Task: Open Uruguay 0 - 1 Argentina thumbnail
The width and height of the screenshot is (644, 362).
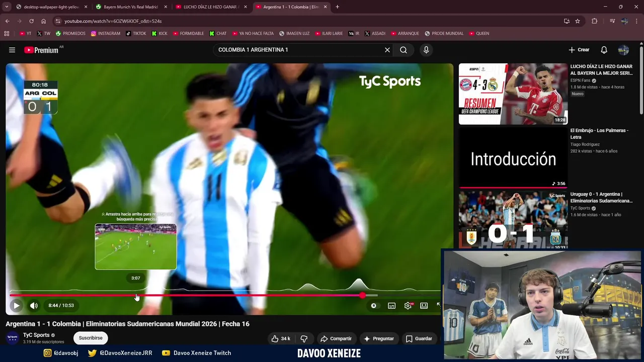Action: [x=513, y=220]
